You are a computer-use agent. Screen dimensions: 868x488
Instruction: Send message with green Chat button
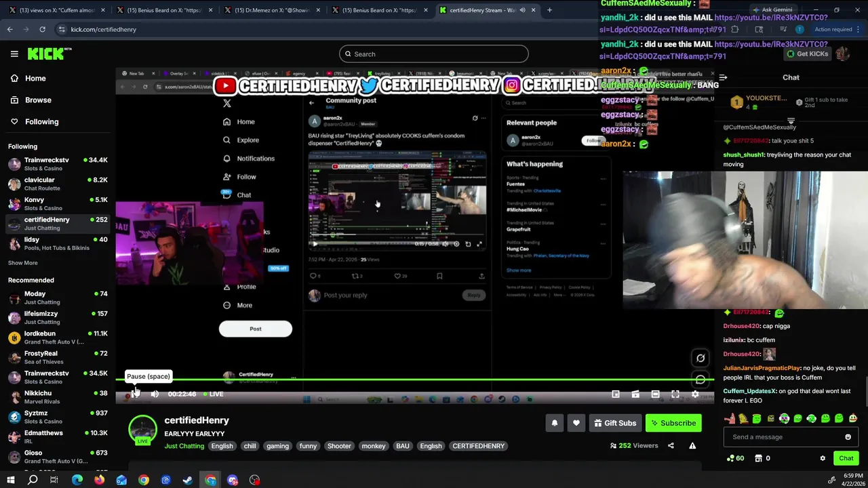coord(846,458)
